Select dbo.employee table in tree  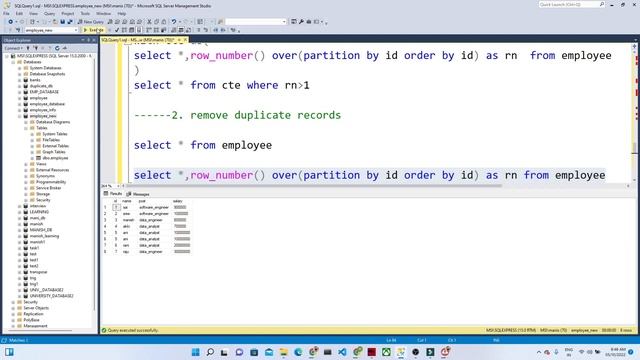point(55,158)
